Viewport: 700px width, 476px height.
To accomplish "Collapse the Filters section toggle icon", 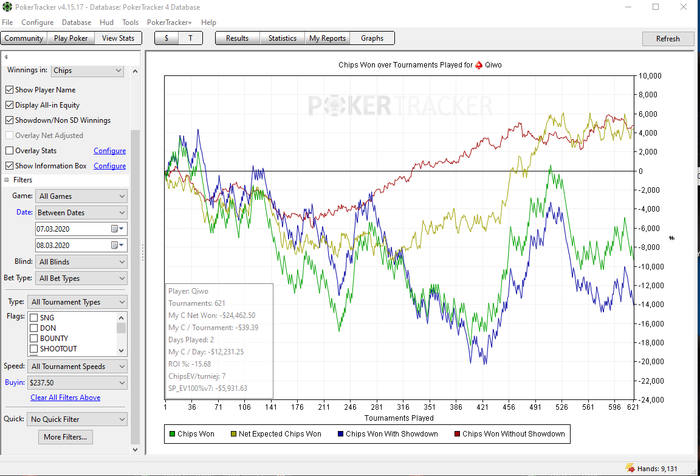I will pos(7,180).
